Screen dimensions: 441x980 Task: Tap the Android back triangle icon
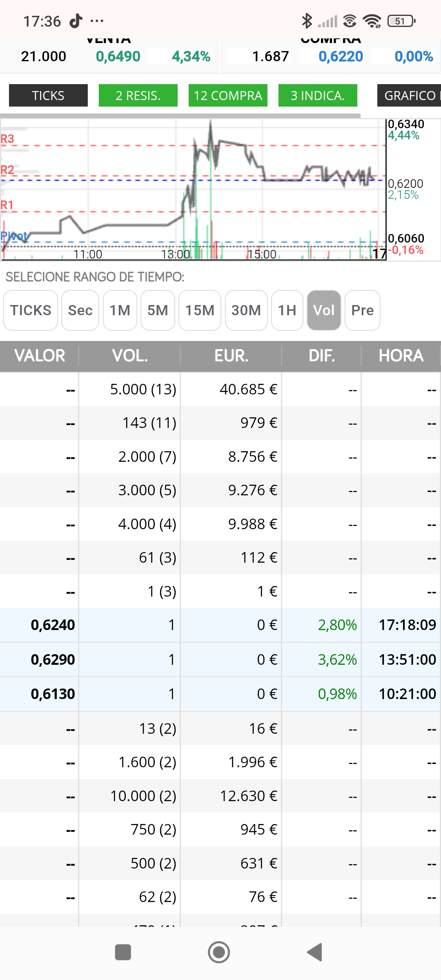(315, 952)
